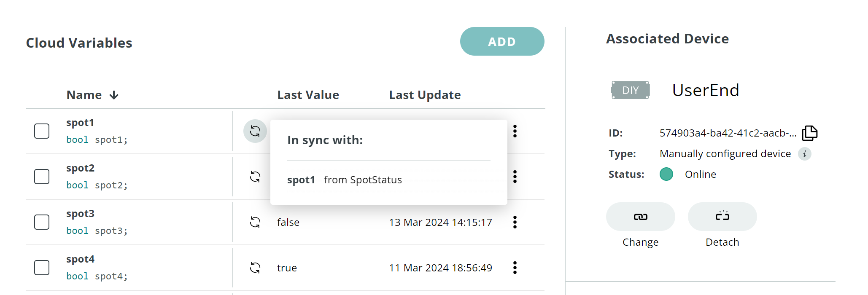This screenshot has height=295, width=868.
Task: Tick the checkbox next to spot2
Action: [x=42, y=177]
